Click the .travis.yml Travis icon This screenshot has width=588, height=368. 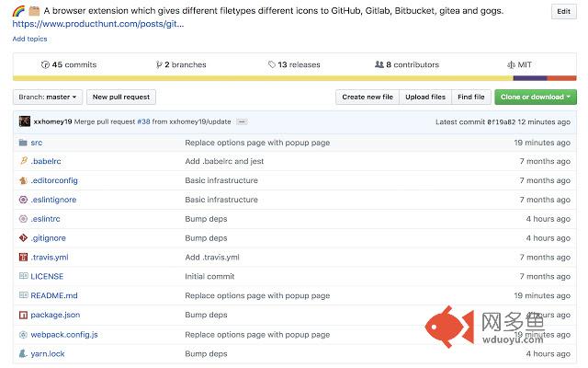point(23,257)
